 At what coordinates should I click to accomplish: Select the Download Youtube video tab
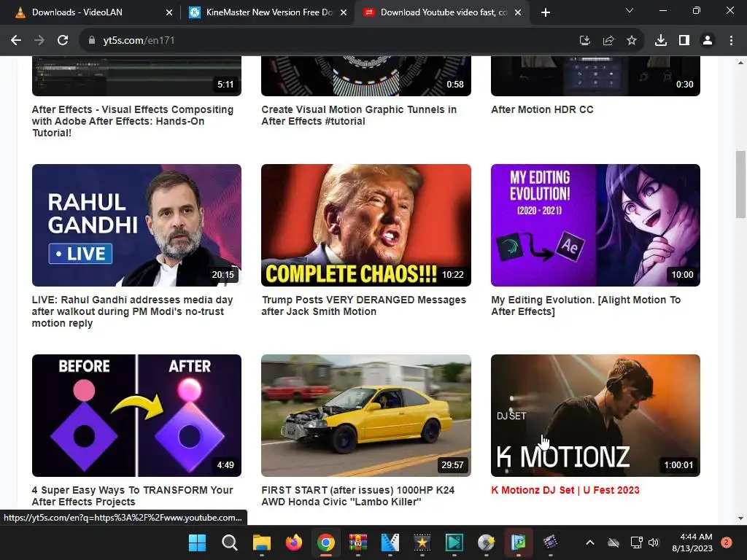point(442,12)
